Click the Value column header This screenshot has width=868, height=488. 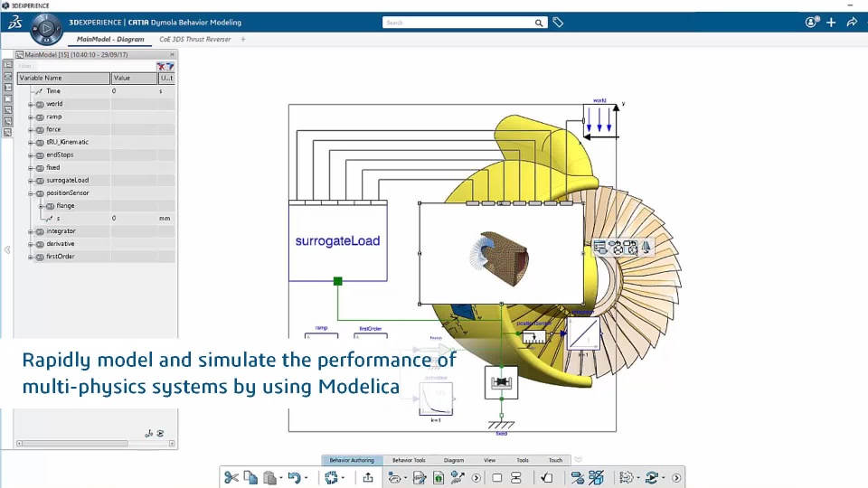[134, 78]
